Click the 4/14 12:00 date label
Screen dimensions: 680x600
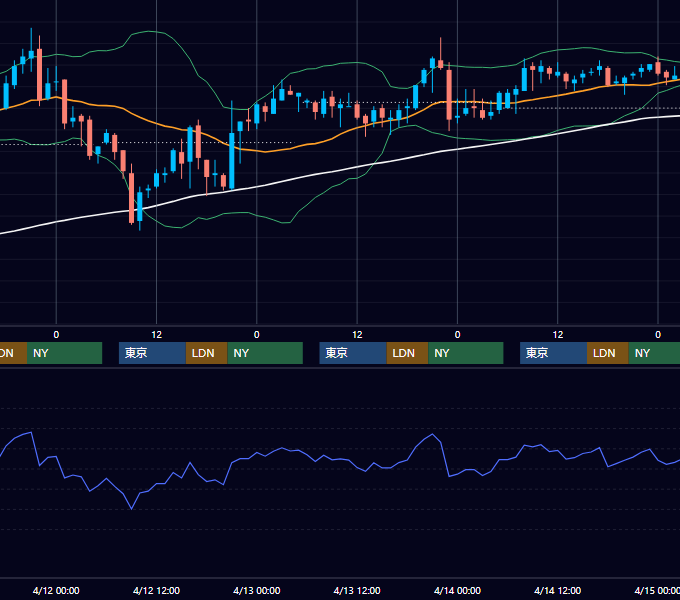tap(557, 590)
